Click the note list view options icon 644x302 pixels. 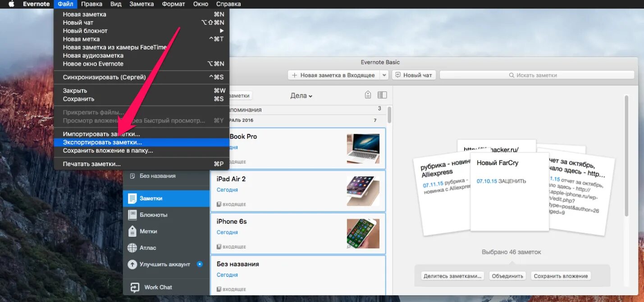pos(382,95)
